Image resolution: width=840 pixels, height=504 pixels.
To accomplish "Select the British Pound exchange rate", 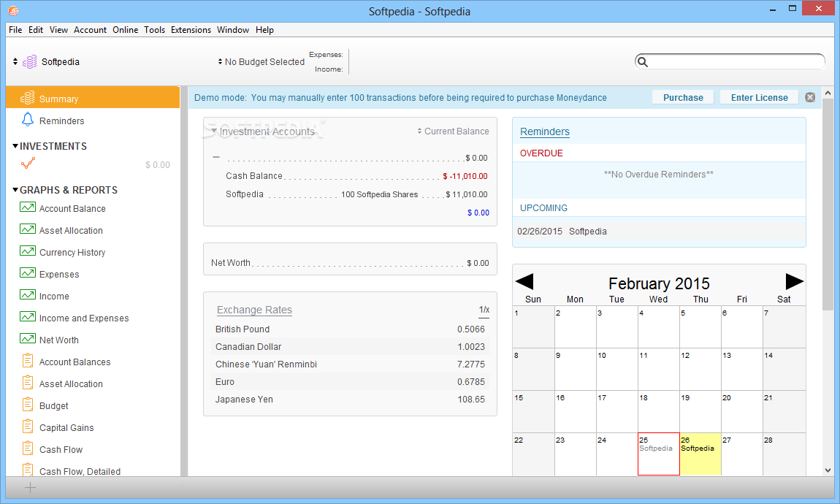I will pos(350,329).
